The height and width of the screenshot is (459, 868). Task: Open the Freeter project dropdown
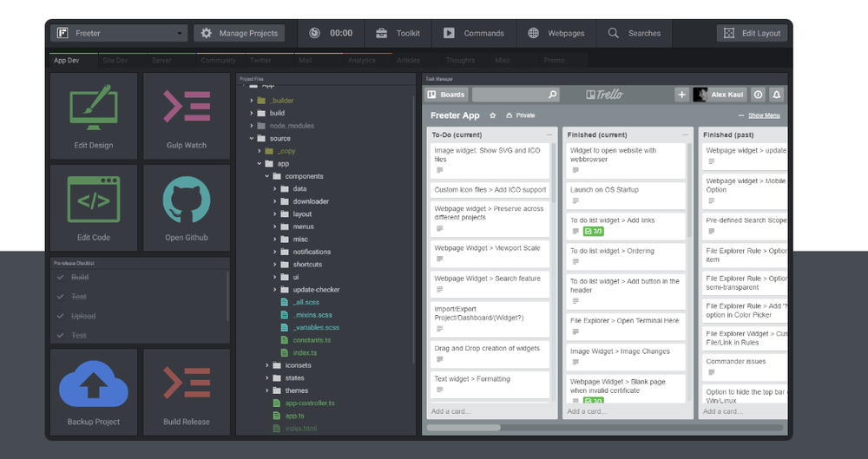[119, 33]
